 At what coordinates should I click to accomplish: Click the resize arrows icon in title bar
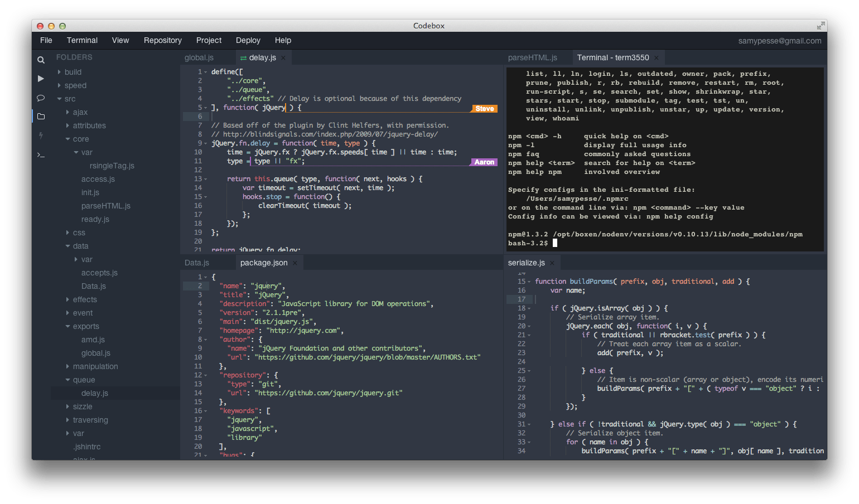point(821,25)
